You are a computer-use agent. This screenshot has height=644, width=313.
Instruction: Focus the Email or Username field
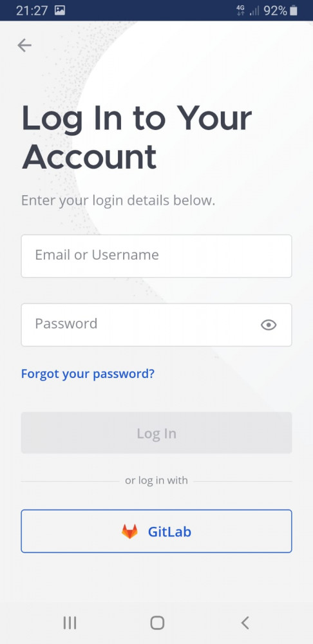(x=156, y=256)
